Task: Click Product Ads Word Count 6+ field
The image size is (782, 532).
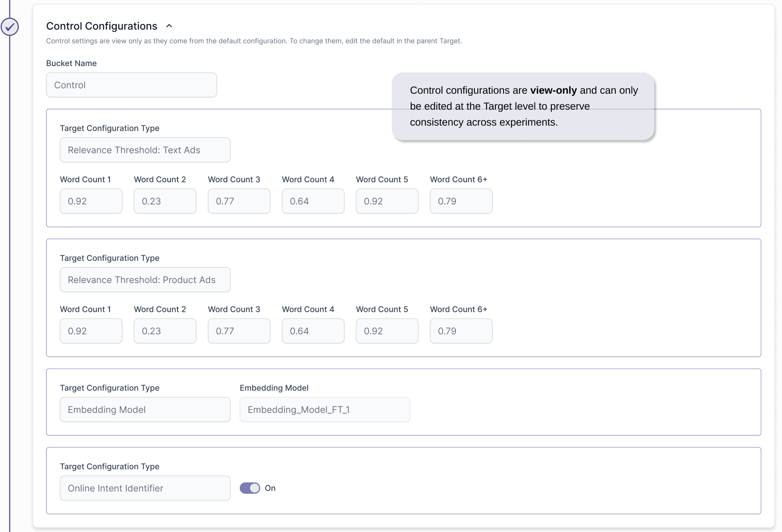Action: (461, 331)
